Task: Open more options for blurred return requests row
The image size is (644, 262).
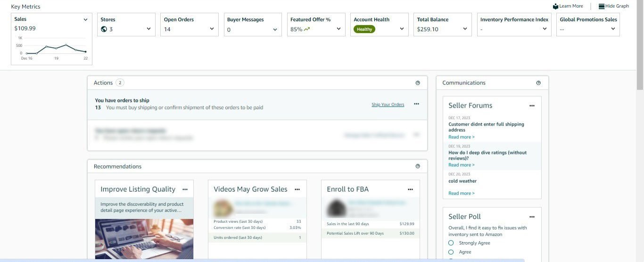Action: 416,135
